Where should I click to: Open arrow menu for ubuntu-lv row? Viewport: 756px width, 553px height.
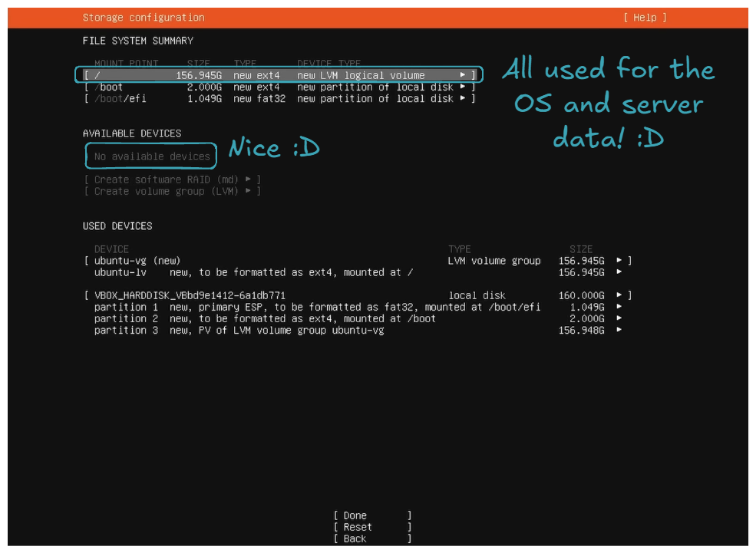[x=619, y=272]
